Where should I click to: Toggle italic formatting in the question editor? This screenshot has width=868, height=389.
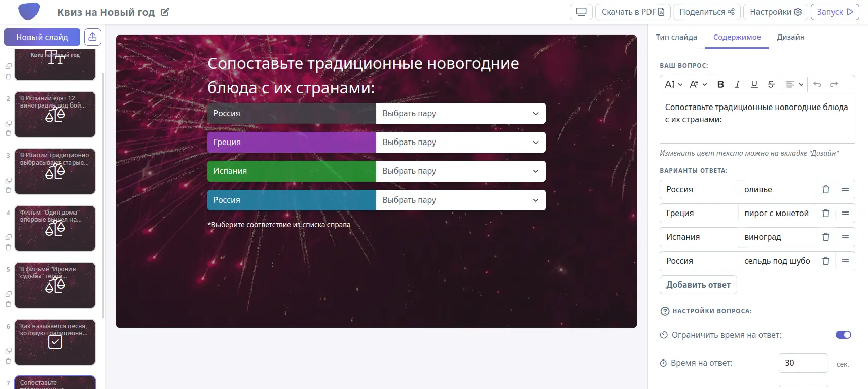click(x=737, y=84)
